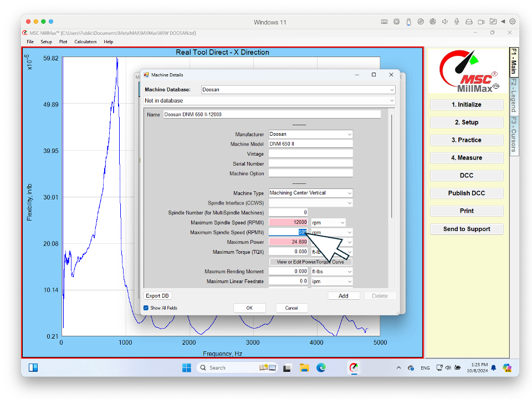532x399 pixels.
Task: Click the Vintage input field
Action: [x=310, y=154]
